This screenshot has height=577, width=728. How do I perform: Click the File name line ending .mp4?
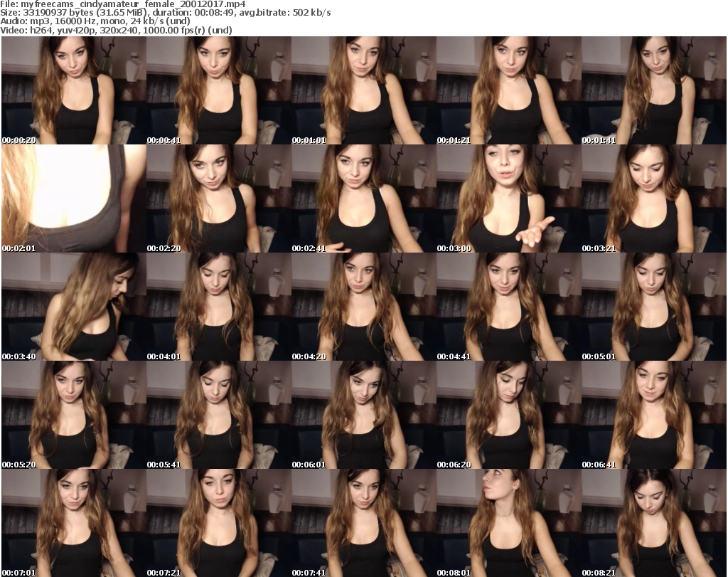[x=123, y=4]
